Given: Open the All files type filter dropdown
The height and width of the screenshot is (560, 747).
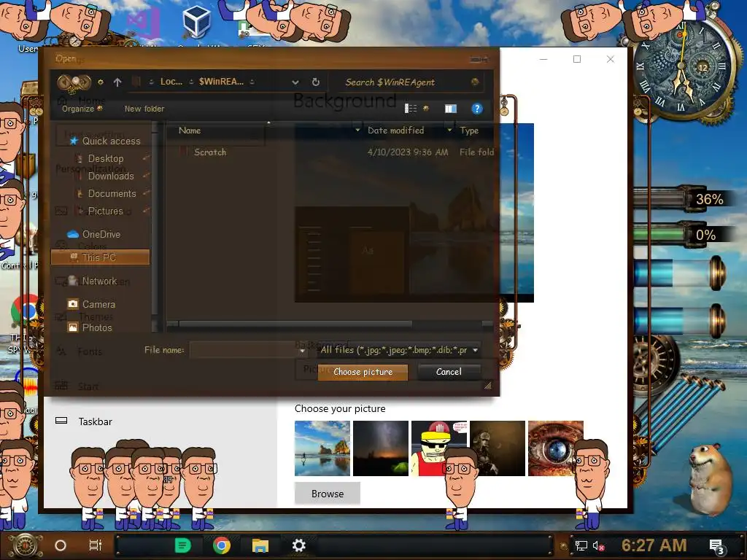Looking at the screenshot, I should 399,350.
